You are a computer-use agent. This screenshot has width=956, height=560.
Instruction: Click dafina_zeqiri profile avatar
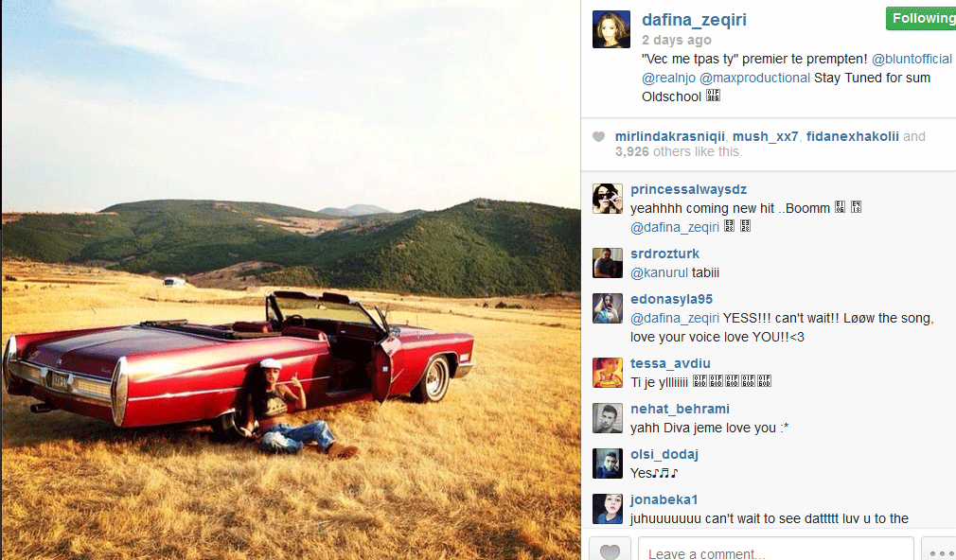pyautogui.click(x=611, y=29)
